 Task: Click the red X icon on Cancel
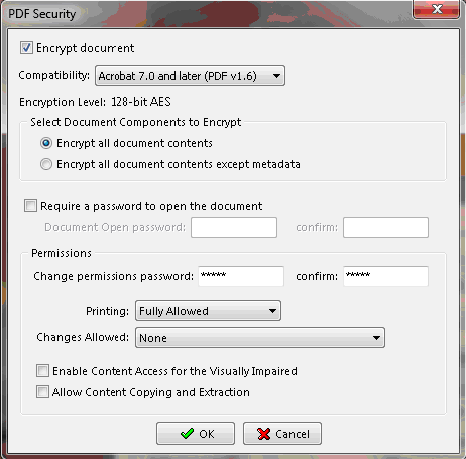pyautogui.click(x=264, y=434)
